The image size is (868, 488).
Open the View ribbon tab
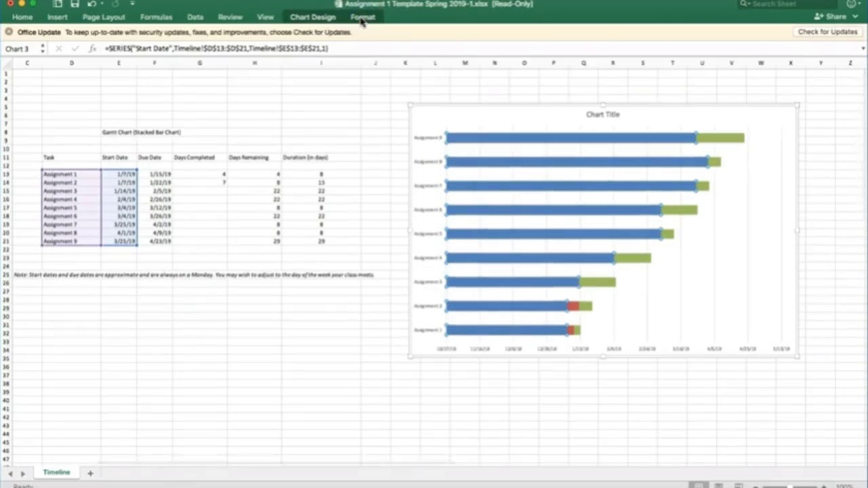[x=265, y=17]
